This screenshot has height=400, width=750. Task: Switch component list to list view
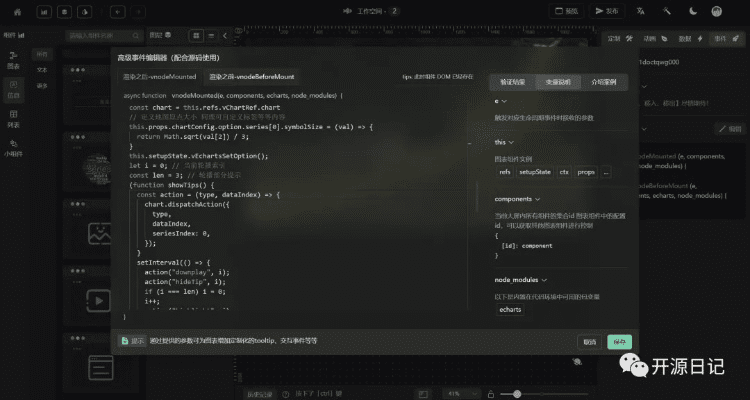tap(211, 35)
